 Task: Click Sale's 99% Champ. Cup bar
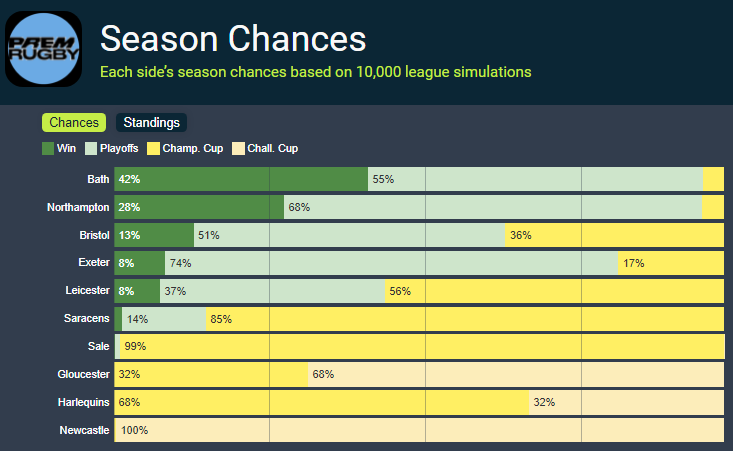click(x=422, y=347)
